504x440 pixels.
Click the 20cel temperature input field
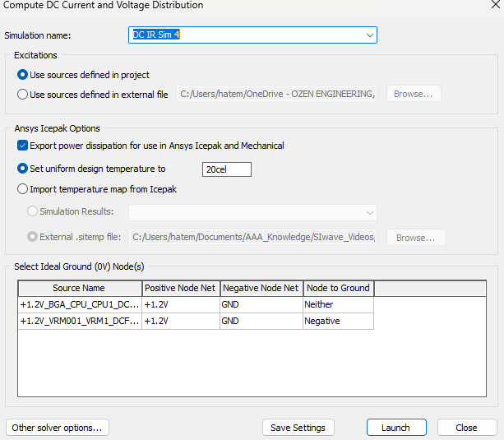tap(226, 169)
